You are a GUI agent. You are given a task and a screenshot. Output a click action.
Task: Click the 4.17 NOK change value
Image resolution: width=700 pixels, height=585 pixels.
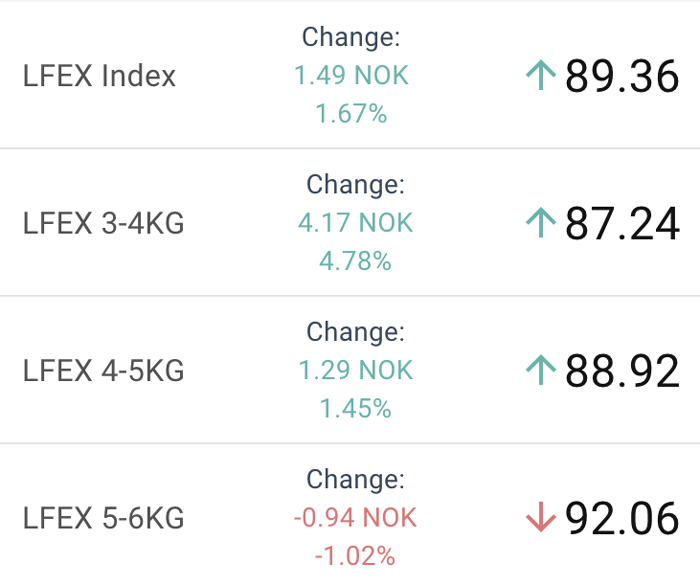[x=355, y=222]
